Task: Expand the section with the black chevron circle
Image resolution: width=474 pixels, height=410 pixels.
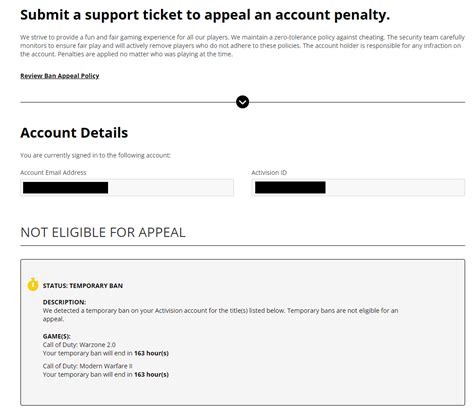Action: 242,102
